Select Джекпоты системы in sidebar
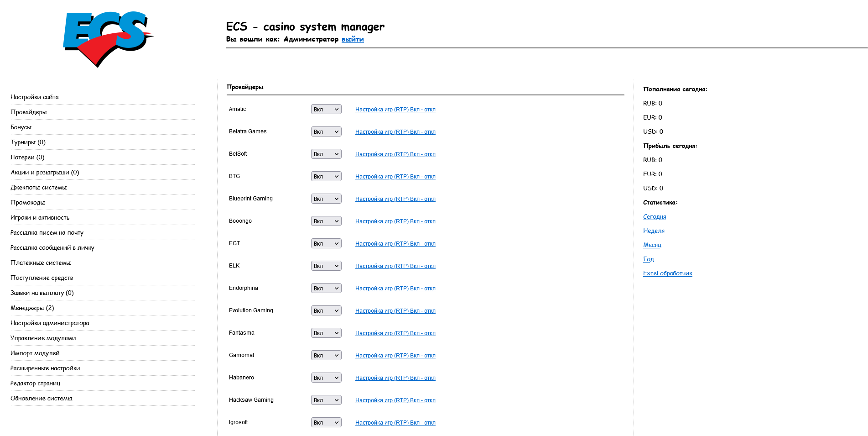 point(39,188)
